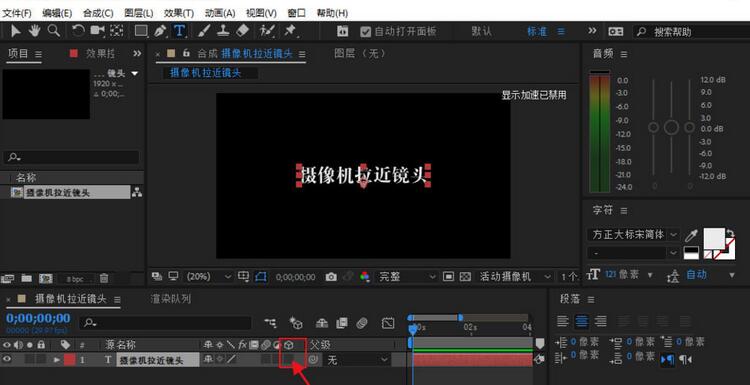Select the Eraser tool
This screenshot has width=750, height=385.
pos(243,31)
